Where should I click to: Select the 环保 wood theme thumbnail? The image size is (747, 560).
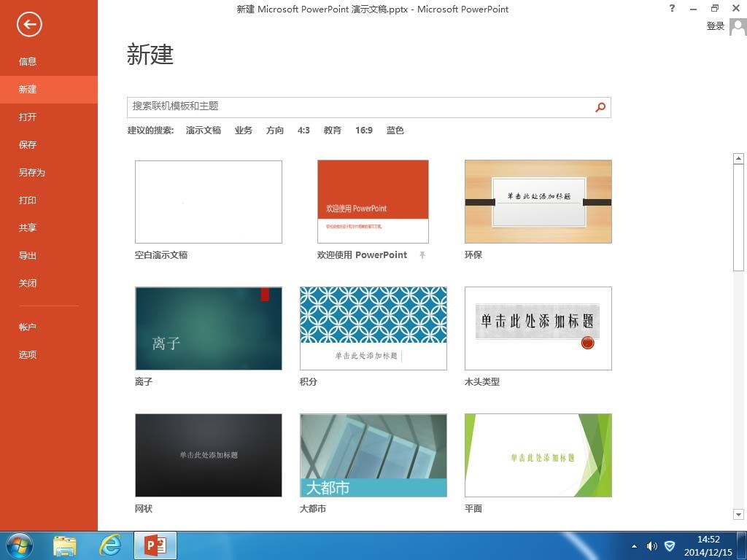(x=538, y=201)
